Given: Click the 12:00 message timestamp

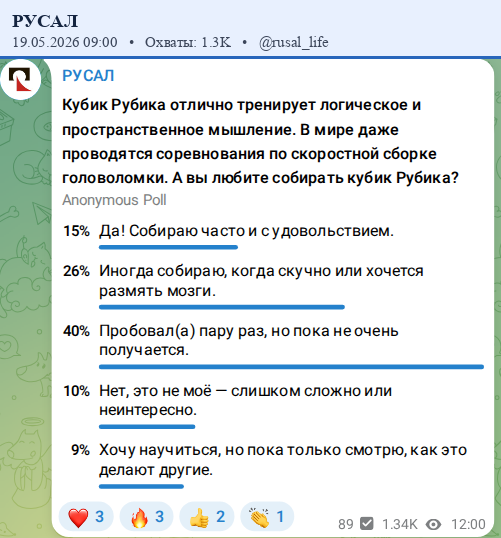Looking at the screenshot, I should (468, 524).
